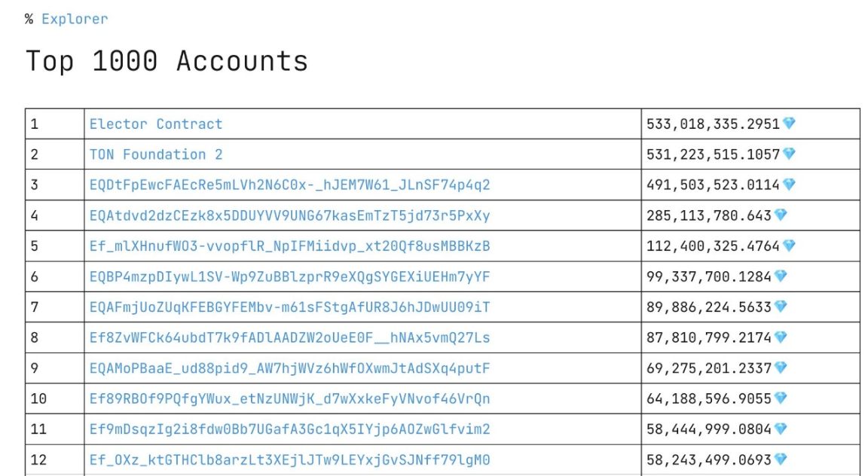Click the diamond icon beside 87,810,799.2174
The image size is (868, 476).
(781, 337)
